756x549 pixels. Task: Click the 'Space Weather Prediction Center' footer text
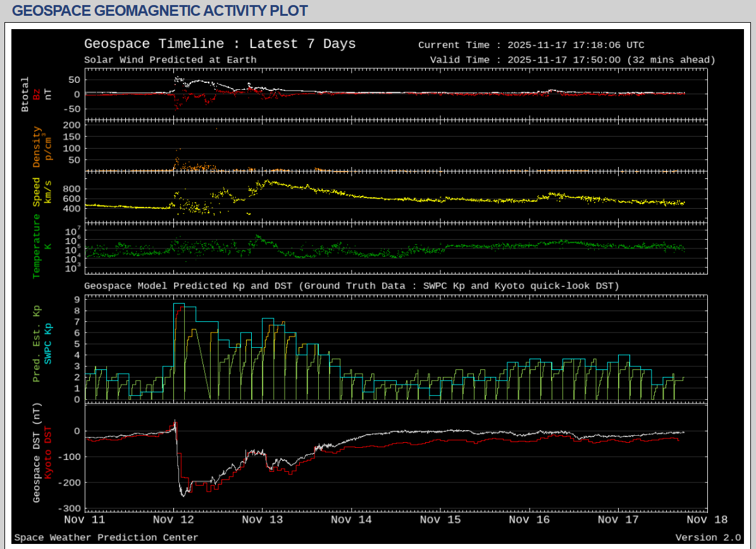coord(106,538)
